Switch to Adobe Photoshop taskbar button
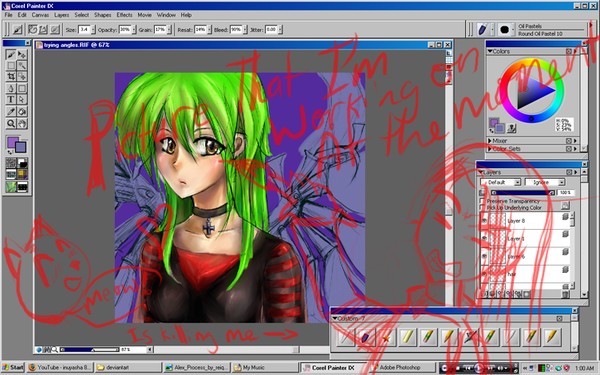Image resolution: width=600 pixels, height=375 pixels. click(x=402, y=367)
